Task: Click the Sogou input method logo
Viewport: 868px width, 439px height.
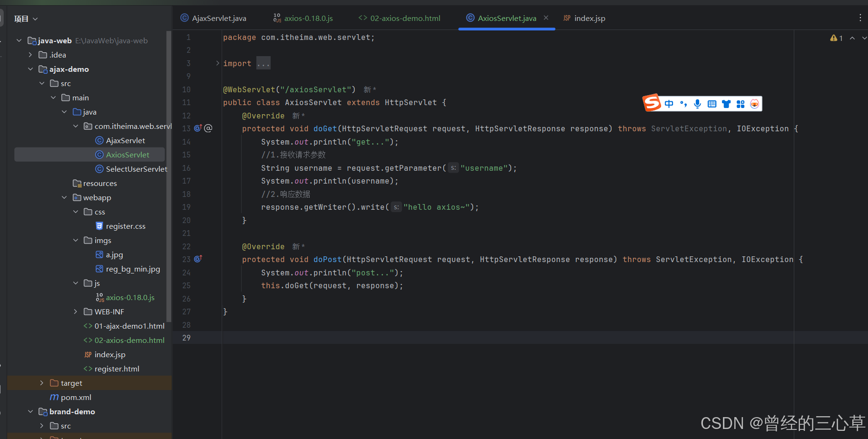Action: coord(652,102)
